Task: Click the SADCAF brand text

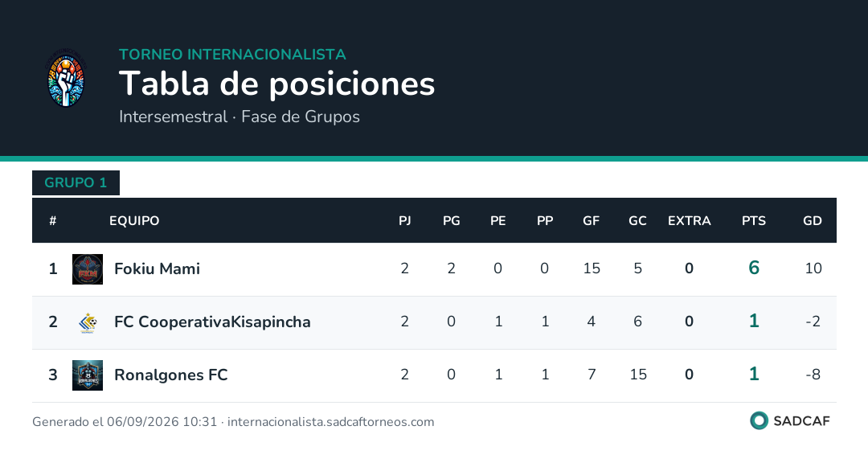Action: 801,421
